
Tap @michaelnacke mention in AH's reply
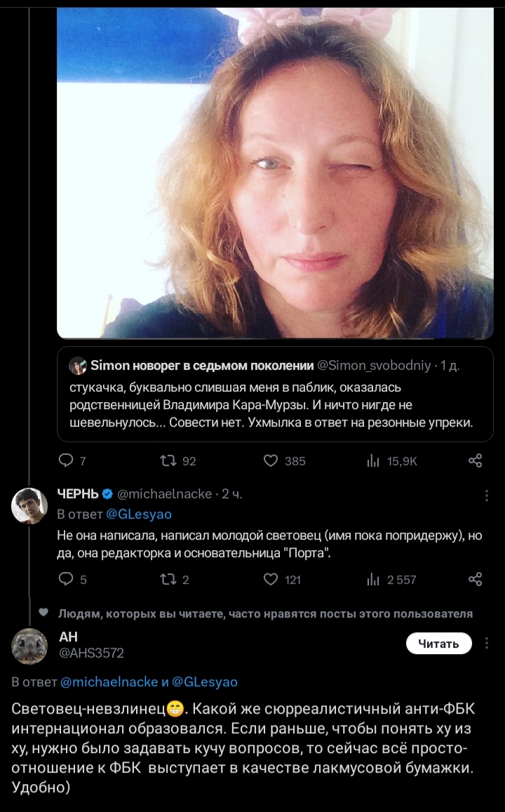pos(109,681)
